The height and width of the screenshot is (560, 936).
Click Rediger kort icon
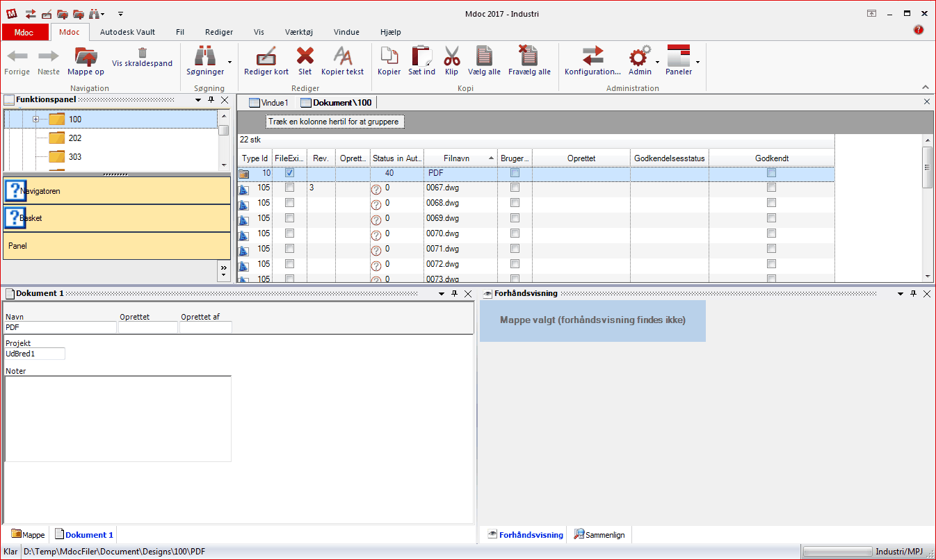point(266,56)
